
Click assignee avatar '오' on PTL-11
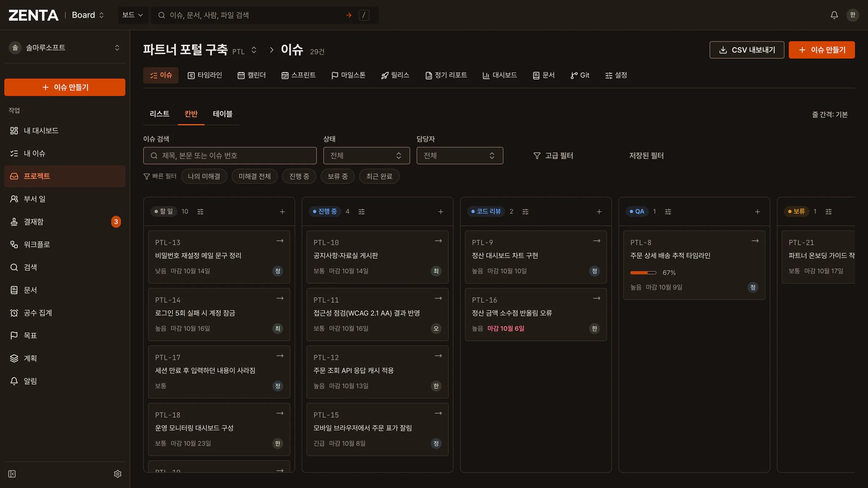coord(436,329)
